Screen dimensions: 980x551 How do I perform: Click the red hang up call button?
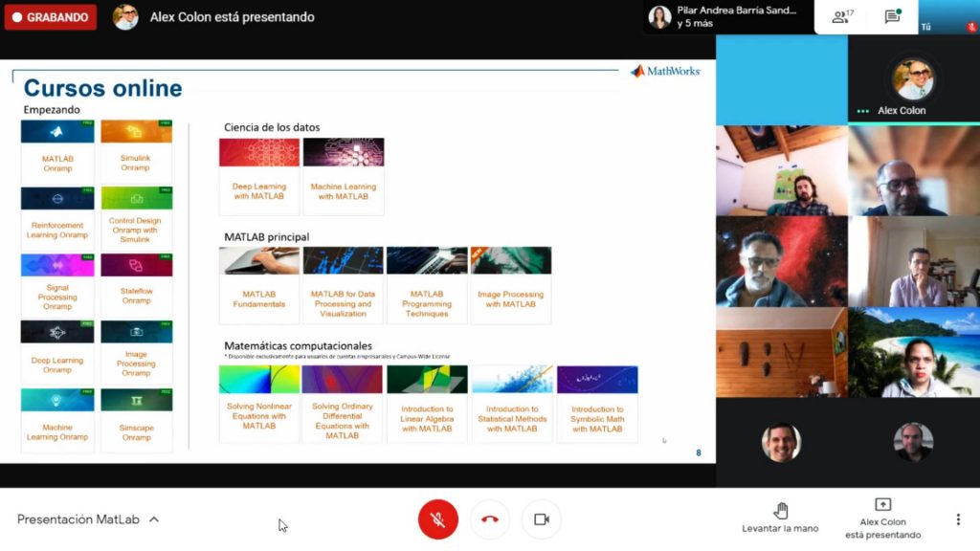pos(490,519)
